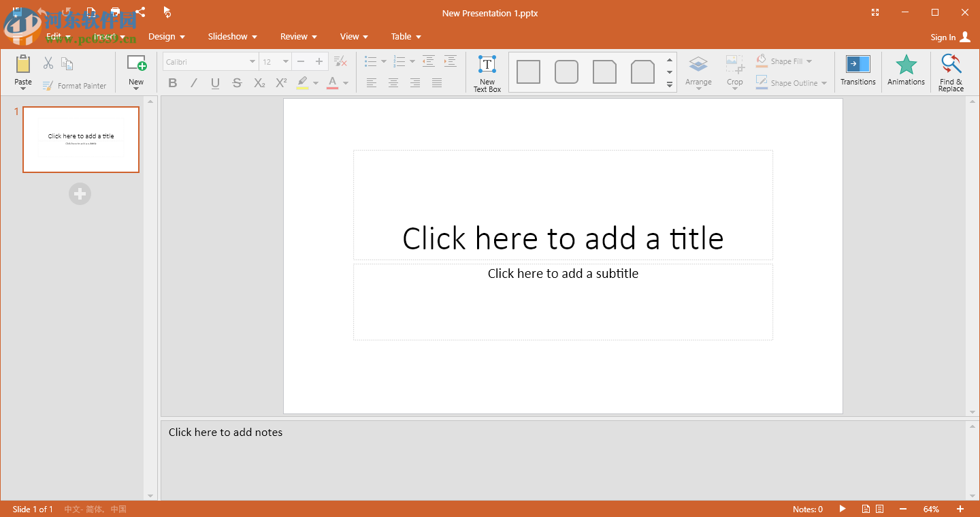The image size is (980, 517).
Task: Select the Crop tool
Action: (734, 72)
